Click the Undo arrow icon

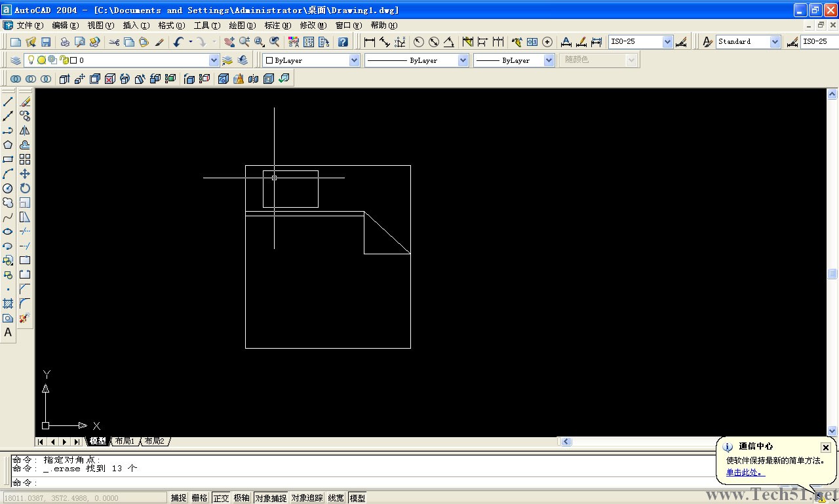pos(178,42)
